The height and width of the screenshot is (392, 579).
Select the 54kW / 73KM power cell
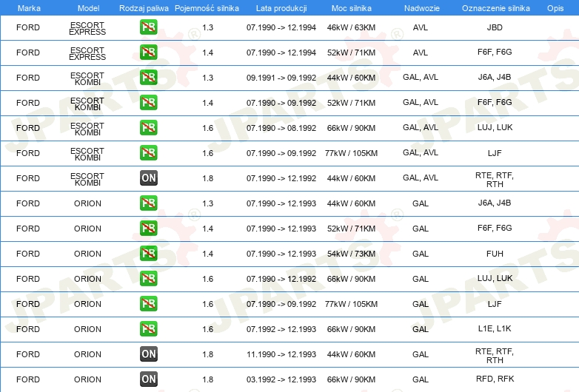pos(351,254)
